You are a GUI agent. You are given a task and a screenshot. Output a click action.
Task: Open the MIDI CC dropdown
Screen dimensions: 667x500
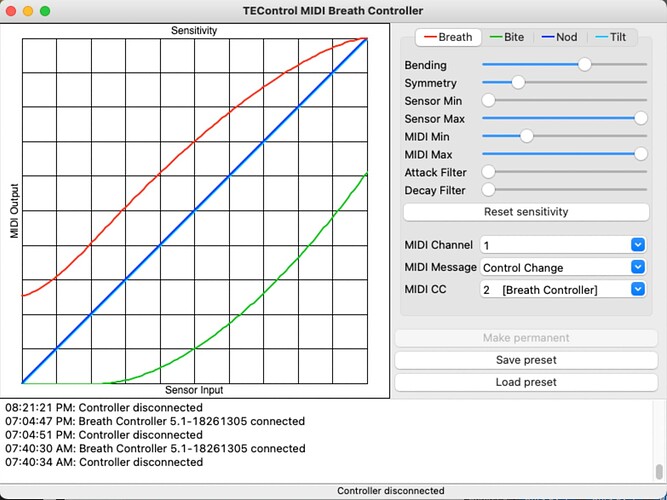tap(563, 289)
